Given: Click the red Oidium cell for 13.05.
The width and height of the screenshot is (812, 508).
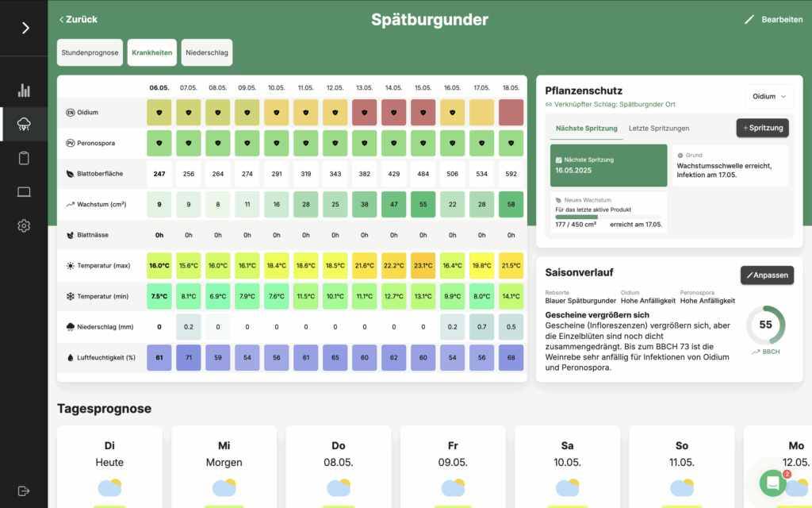Looking at the screenshot, I should click(365, 113).
